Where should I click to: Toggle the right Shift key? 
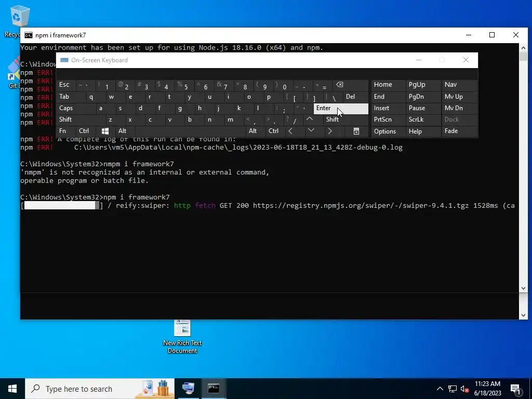point(346,119)
